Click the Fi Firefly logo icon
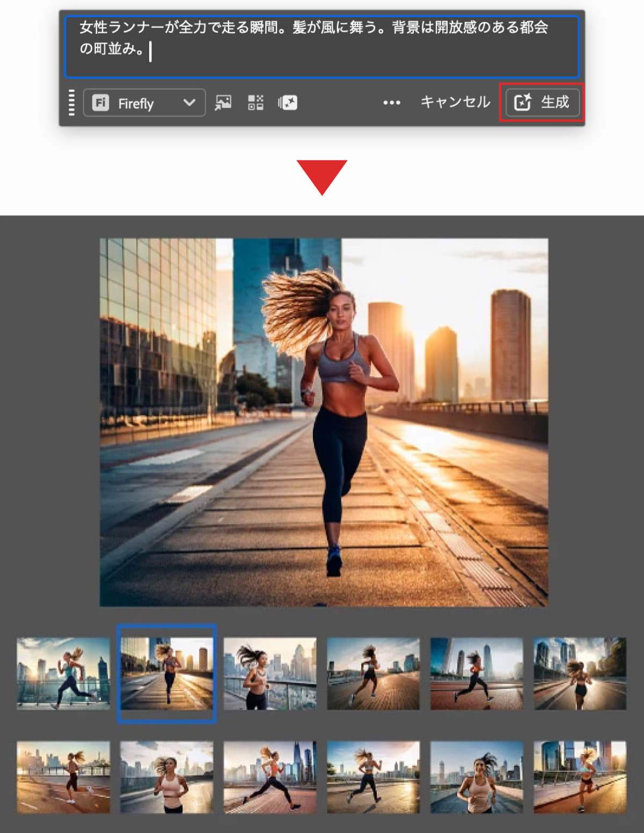644x833 pixels. [100, 103]
